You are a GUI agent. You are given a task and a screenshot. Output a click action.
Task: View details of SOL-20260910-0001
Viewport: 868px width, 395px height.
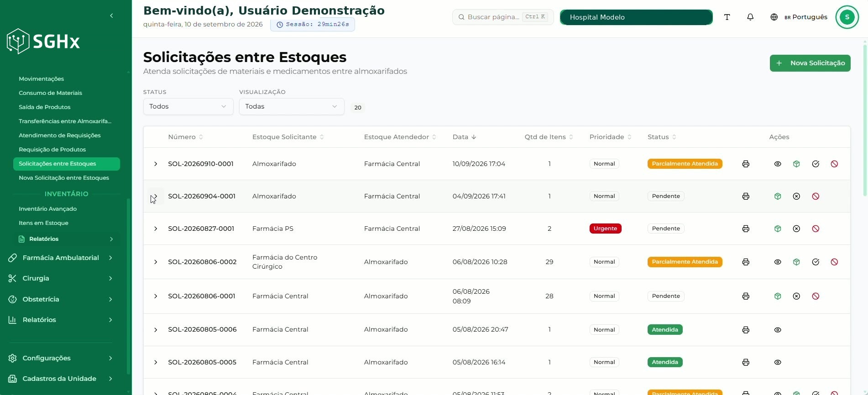(x=778, y=164)
